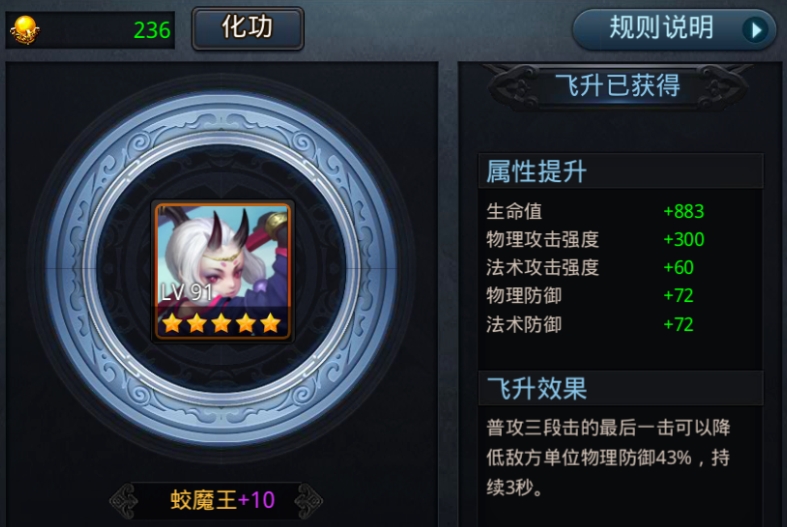Click the LV 91 level label
Viewport: 787px width, 527px height.
(186, 293)
